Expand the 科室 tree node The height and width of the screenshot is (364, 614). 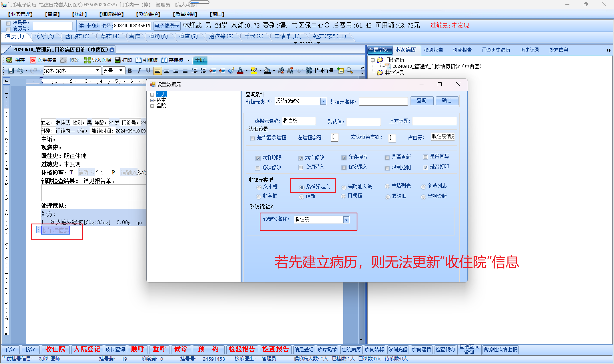point(152,100)
